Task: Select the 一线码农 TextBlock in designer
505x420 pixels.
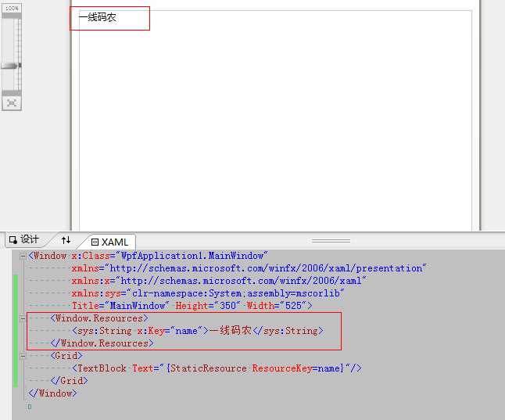Action: (x=98, y=17)
